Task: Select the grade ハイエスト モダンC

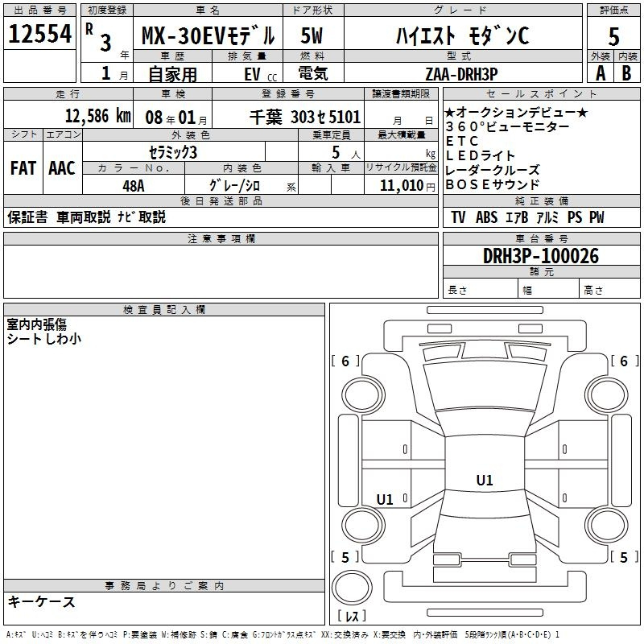Action: [x=462, y=35]
